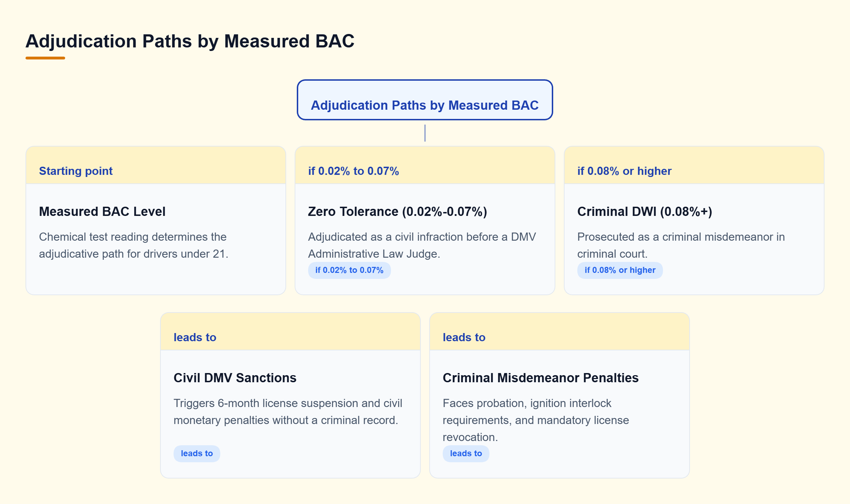Click the DMV Administrative Law Judge description

pyautogui.click(x=422, y=245)
